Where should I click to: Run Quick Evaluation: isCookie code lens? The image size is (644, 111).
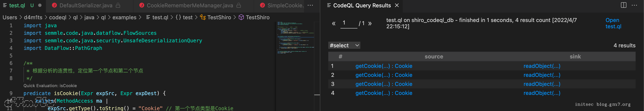click(x=50, y=85)
